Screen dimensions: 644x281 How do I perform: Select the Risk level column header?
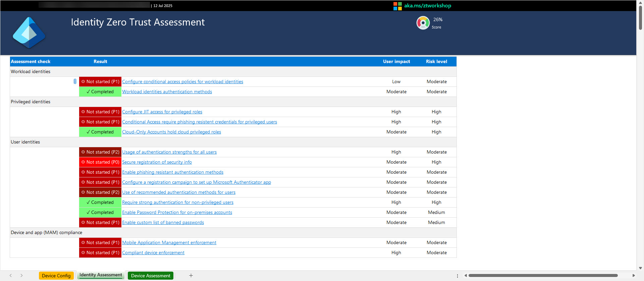pos(436,61)
